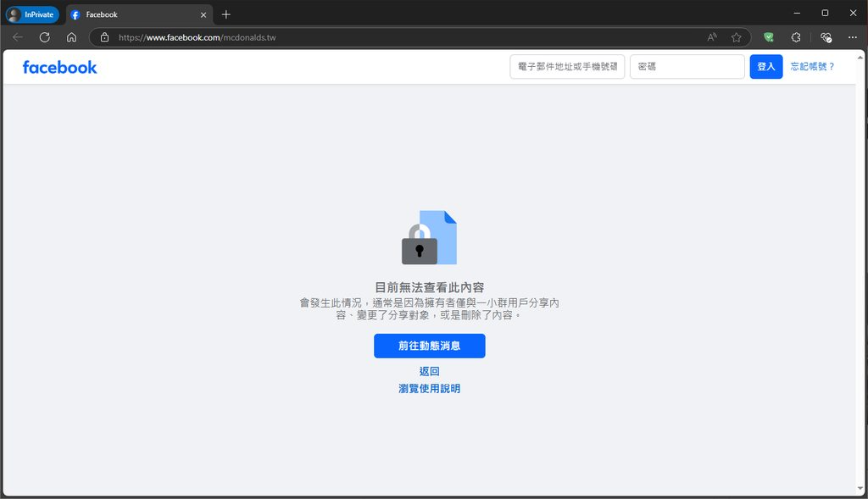Screen dimensions: 868x499
Task: Open the InPrivate profile menu
Action: pyautogui.click(x=31, y=14)
